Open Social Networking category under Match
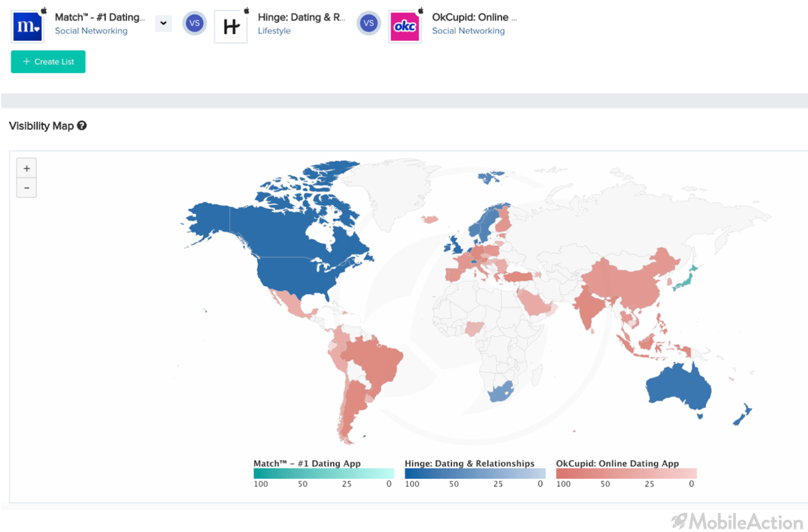The width and height of the screenshot is (808, 532). (91, 31)
